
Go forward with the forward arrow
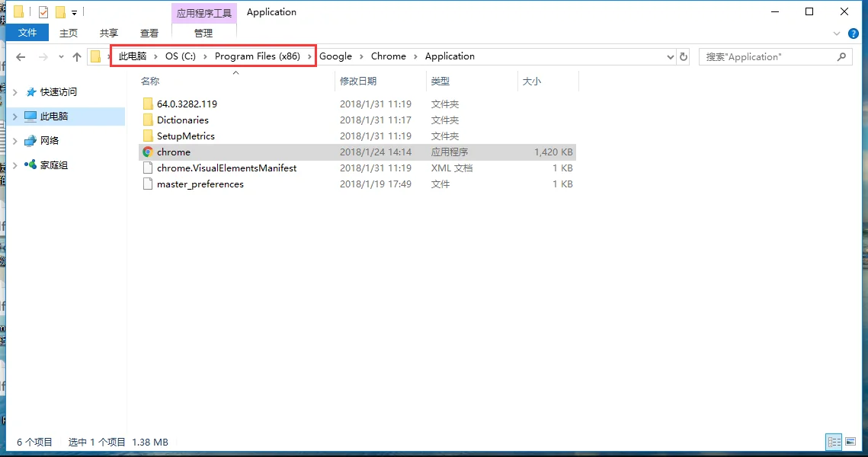(43, 56)
